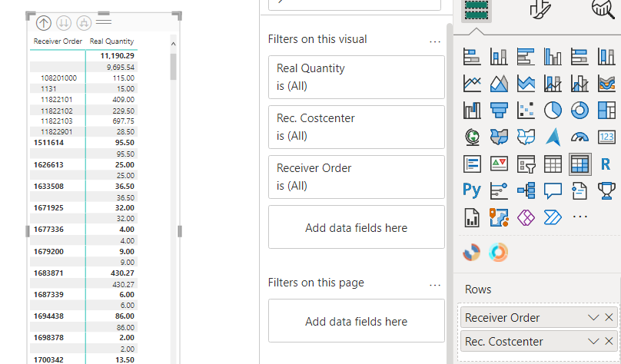
Task: Add the Azure map arrow visual
Action: pyautogui.click(x=553, y=137)
